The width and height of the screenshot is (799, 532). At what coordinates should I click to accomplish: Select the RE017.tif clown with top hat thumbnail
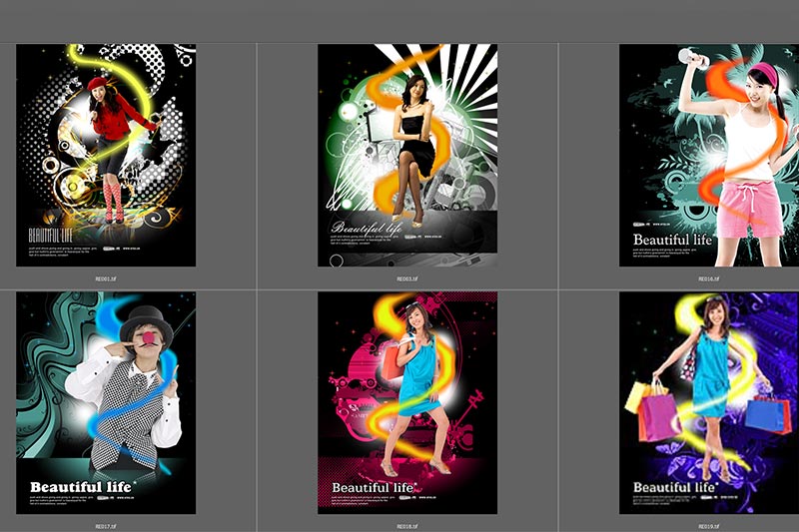click(106, 402)
